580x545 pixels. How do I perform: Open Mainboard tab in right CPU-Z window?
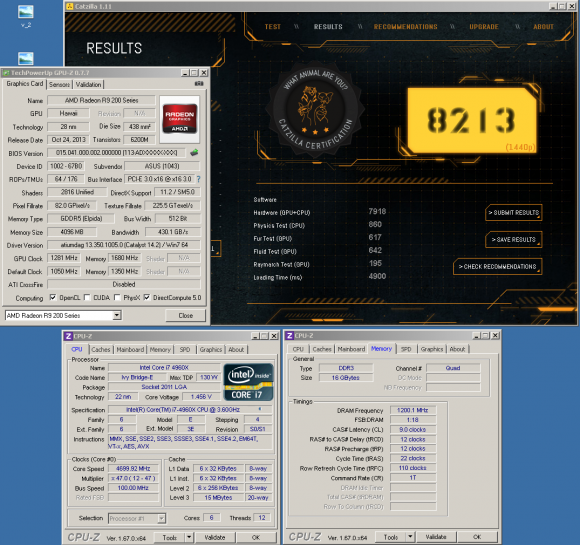click(x=351, y=349)
